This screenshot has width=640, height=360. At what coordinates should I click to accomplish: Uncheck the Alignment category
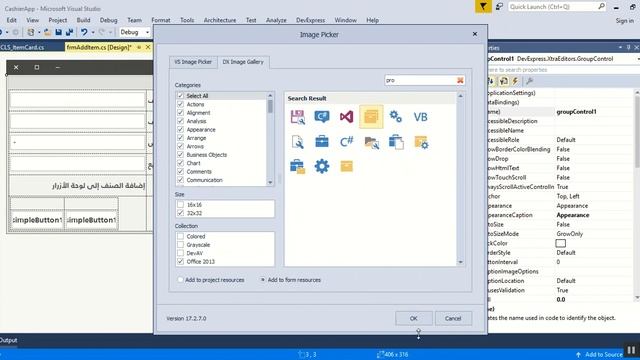point(180,113)
